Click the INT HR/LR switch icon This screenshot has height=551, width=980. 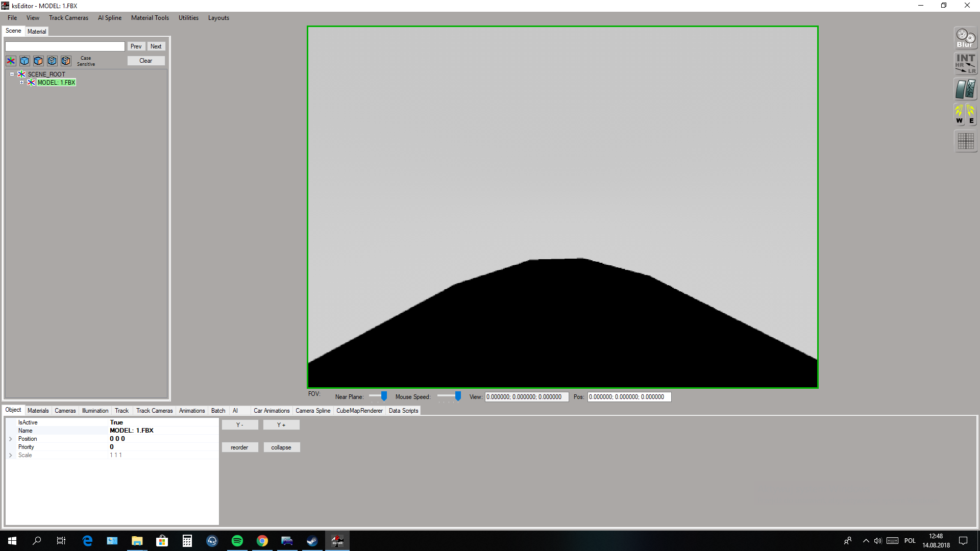[x=966, y=64]
